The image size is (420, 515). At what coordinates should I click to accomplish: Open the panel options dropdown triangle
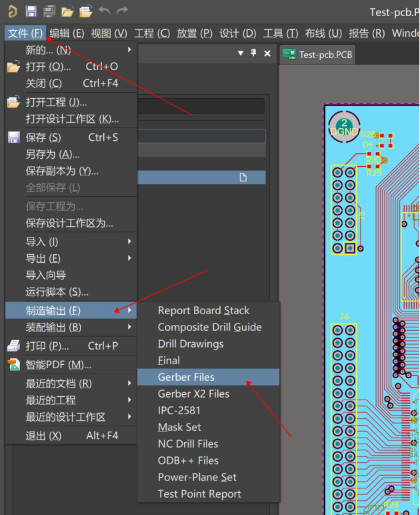click(241, 53)
